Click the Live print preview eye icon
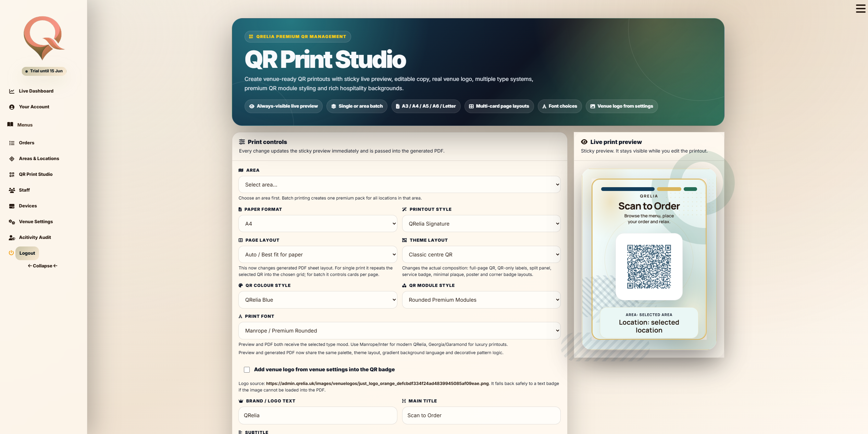 click(584, 142)
